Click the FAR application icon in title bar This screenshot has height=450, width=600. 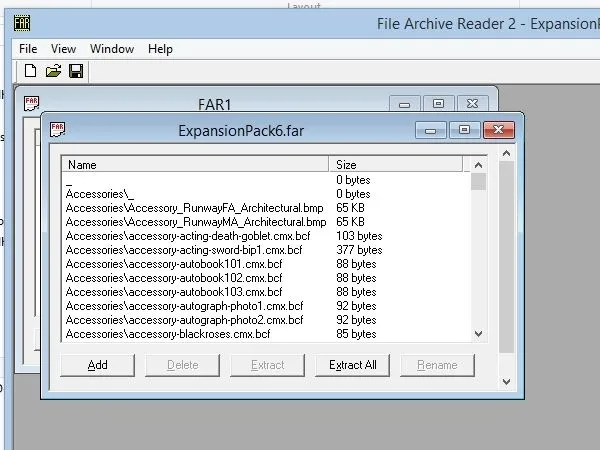(x=22, y=23)
